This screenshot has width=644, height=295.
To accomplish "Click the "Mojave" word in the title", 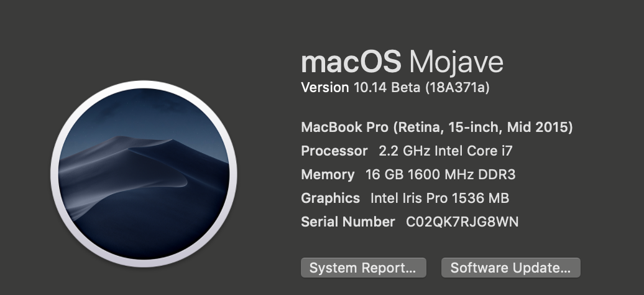I will click(x=456, y=62).
